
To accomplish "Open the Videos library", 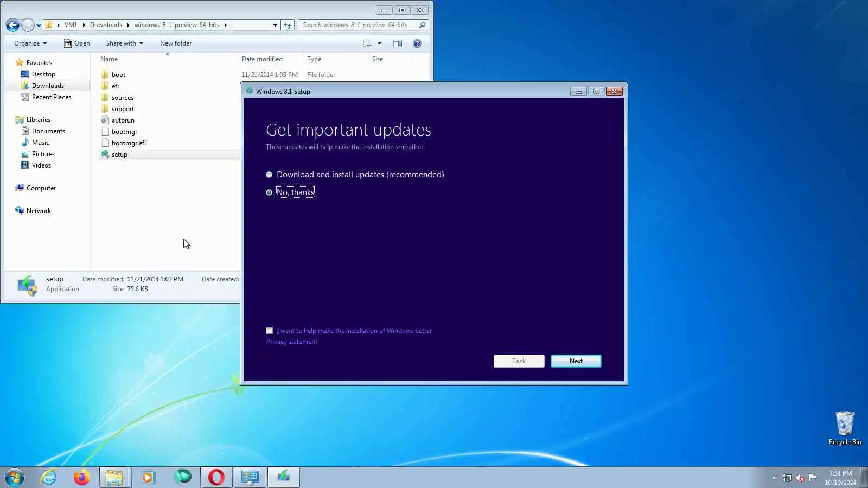I will point(42,165).
